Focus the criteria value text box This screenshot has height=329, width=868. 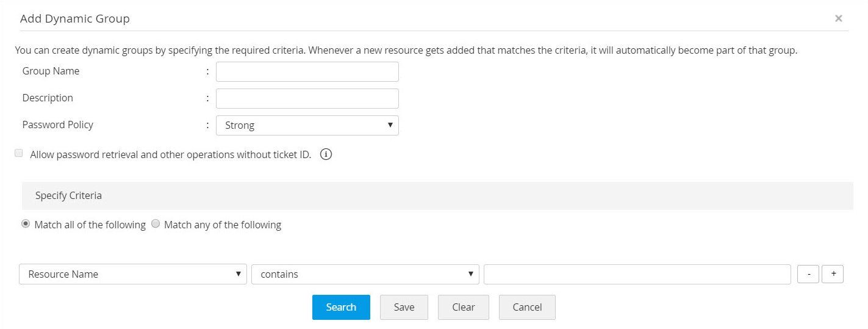pyautogui.click(x=637, y=274)
